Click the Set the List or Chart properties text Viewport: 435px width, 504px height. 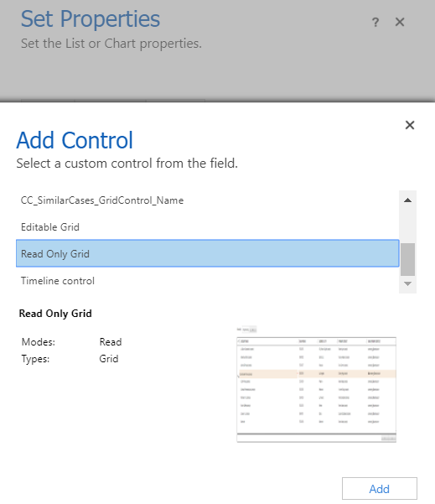point(111,44)
